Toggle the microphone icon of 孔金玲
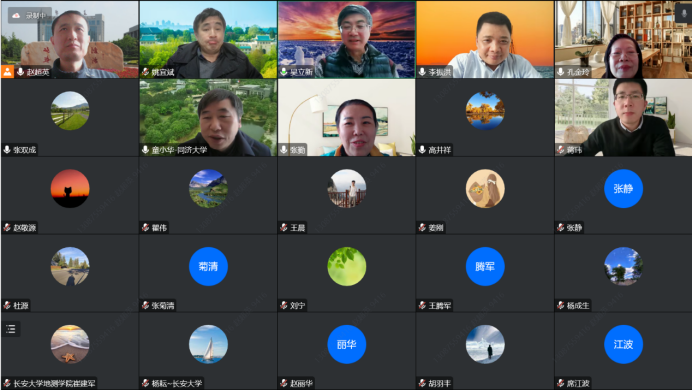The height and width of the screenshot is (390, 693). point(561,72)
